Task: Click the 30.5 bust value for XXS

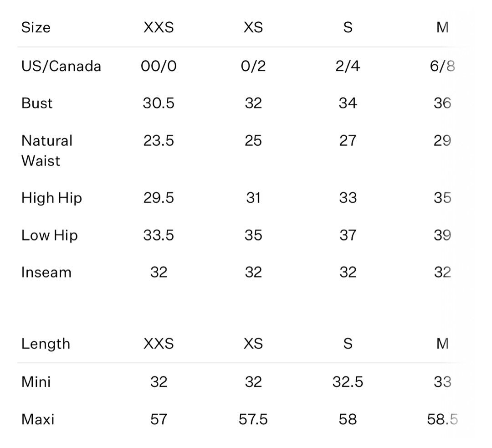Action: pyautogui.click(x=159, y=103)
